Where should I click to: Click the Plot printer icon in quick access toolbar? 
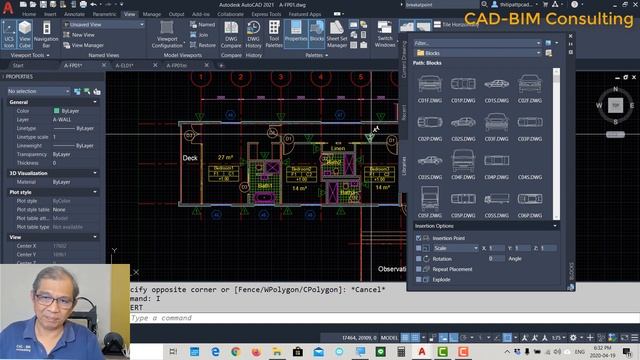click(83, 4)
